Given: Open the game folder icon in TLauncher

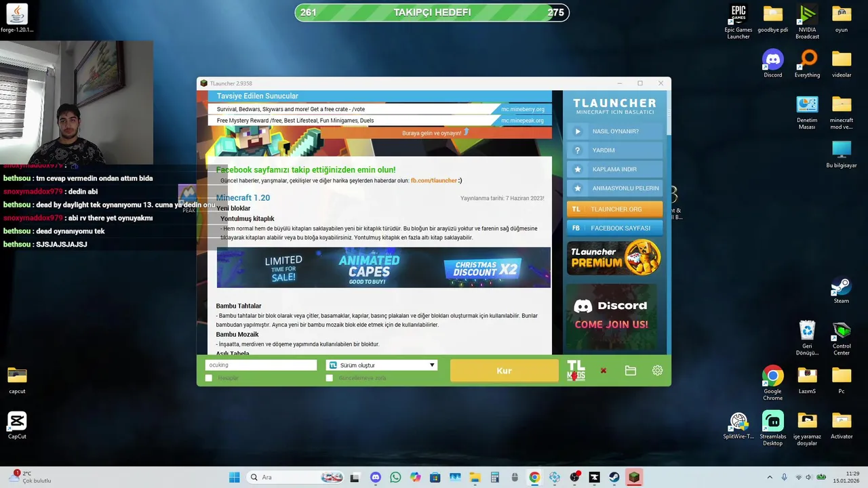Looking at the screenshot, I should tap(631, 371).
